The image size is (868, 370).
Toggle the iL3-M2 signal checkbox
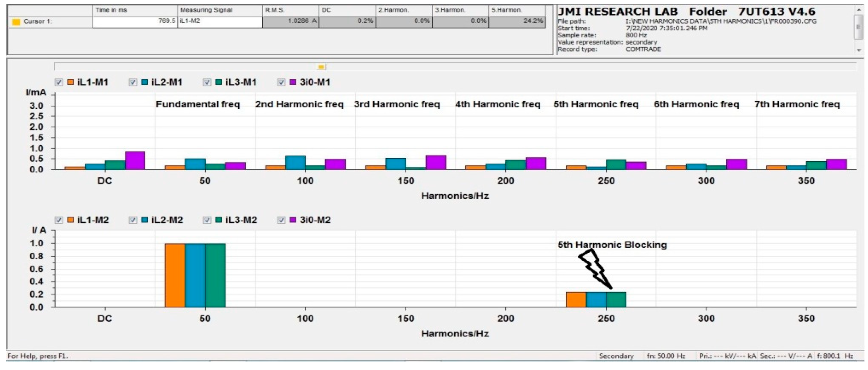click(207, 220)
